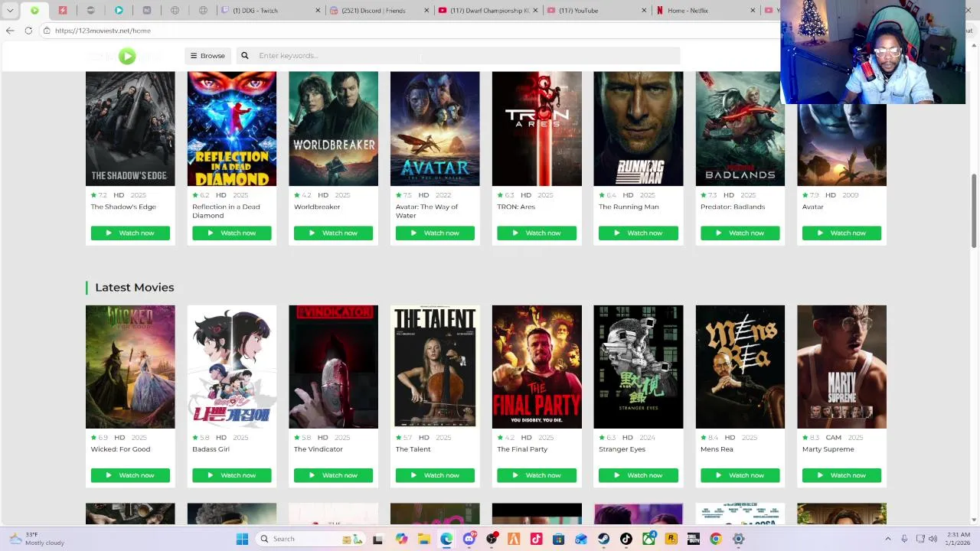Image resolution: width=980 pixels, height=551 pixels.
Task: Watch now Badass Girl
Action: tap(232, 475)
